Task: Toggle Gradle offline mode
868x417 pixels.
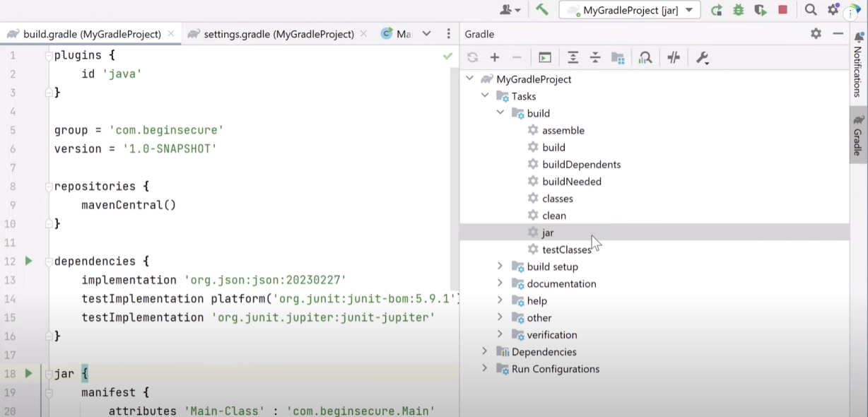Action: (x=674, y=58)
